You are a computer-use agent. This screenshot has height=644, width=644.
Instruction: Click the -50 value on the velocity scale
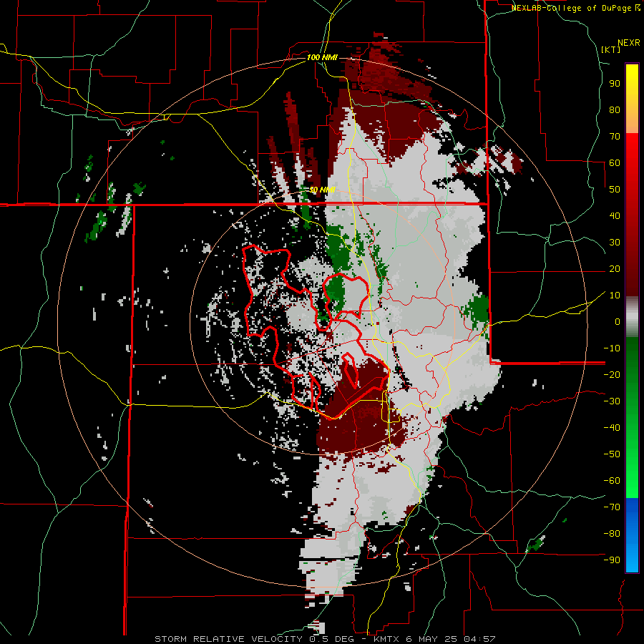pyautogui.click(x=612, y=454)
